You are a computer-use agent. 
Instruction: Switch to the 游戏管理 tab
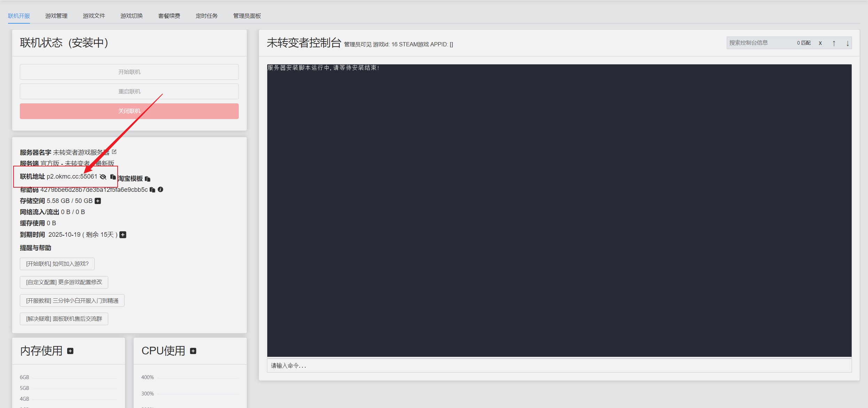coord(56,16)
